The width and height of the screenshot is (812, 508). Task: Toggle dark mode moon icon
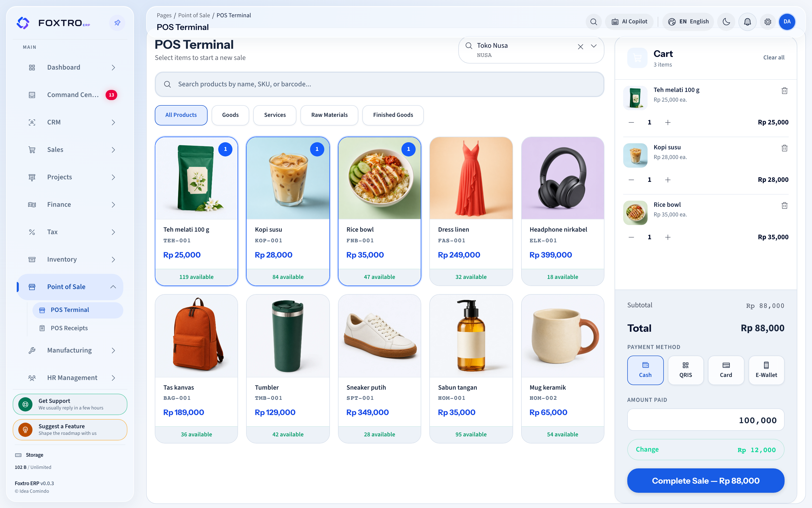(726, 22)
